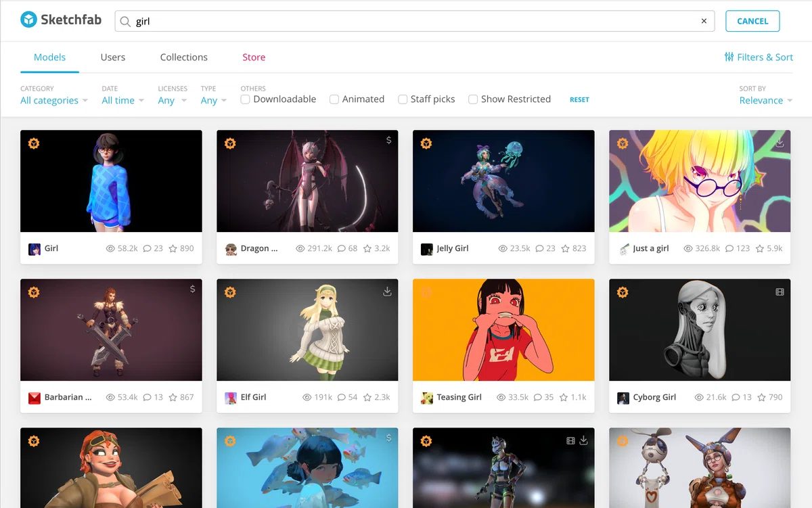Open the All time date dropdown
The image size is (812, 508).
point(123,100)
